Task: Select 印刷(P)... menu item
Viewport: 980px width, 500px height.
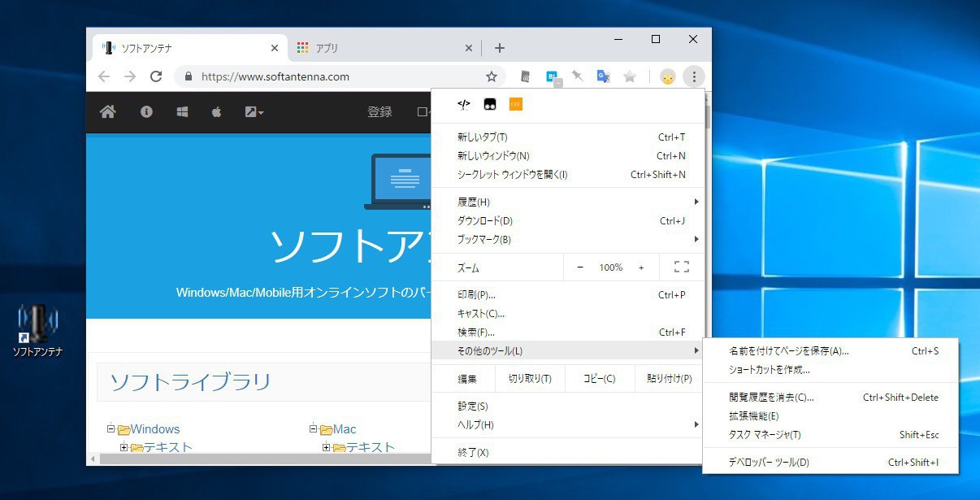Action: (567, 295)
